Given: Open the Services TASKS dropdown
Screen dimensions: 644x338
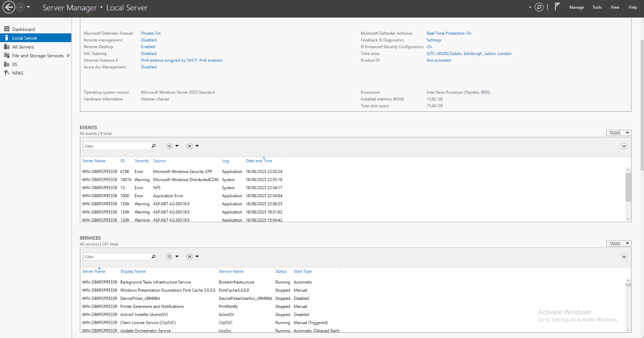Looking at the screenshot, I should [618, 244].
